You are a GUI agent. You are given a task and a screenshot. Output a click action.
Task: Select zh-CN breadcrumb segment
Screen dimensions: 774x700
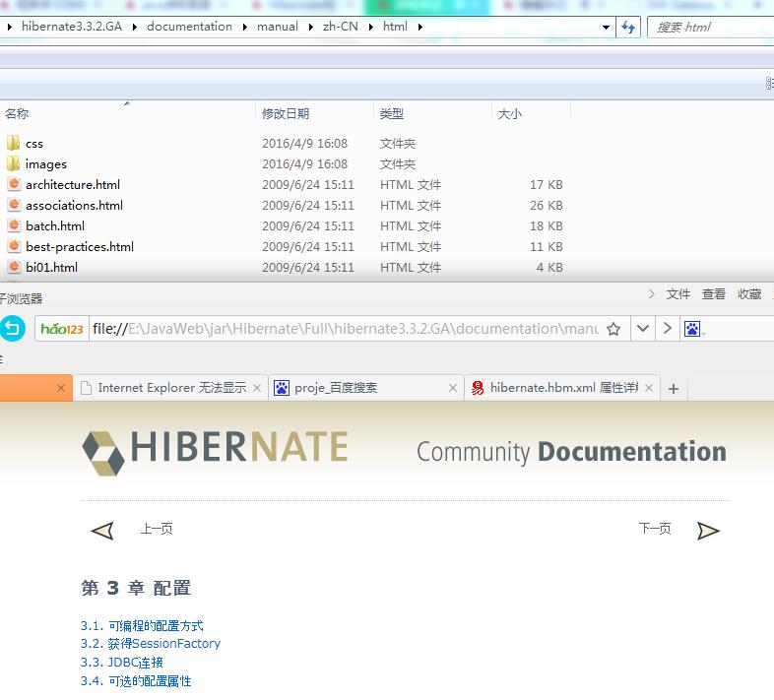[x=341, y=27]
